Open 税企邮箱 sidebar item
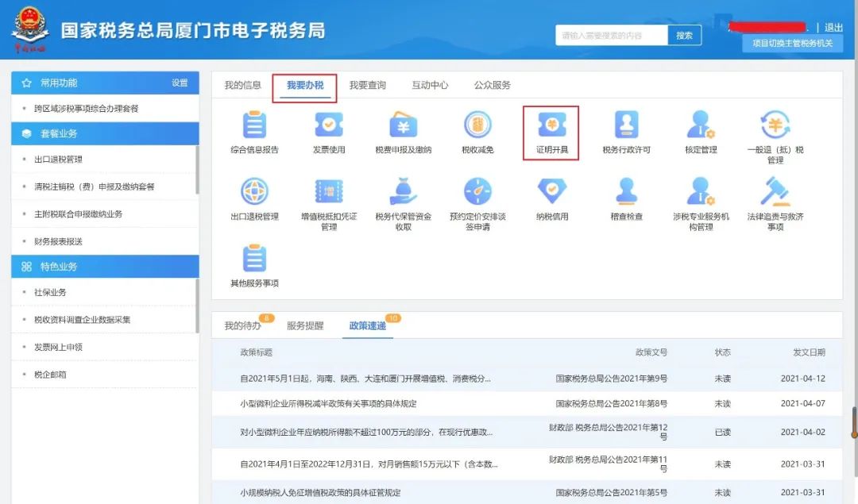 pyautogui.click(x=50, y=375)
